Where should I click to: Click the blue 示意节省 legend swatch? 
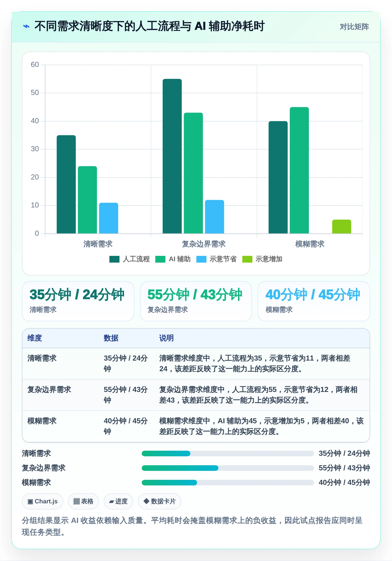pos(201,259)
